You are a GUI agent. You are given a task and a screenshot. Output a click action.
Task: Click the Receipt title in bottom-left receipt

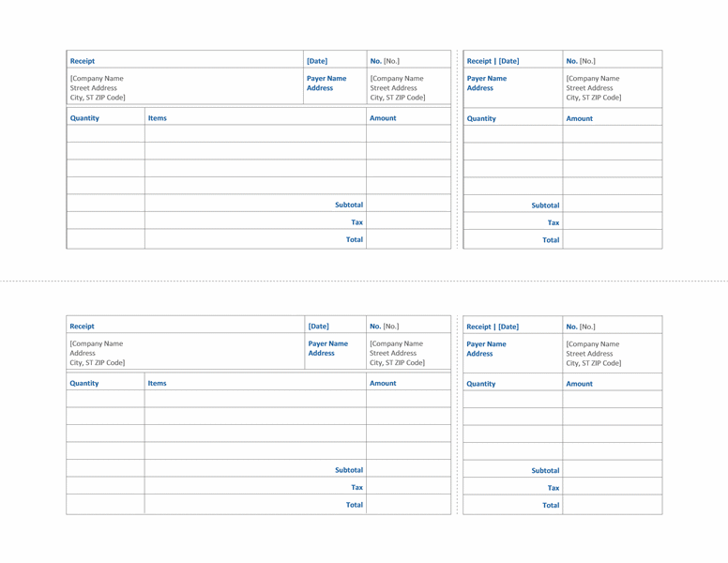[83, 327]
